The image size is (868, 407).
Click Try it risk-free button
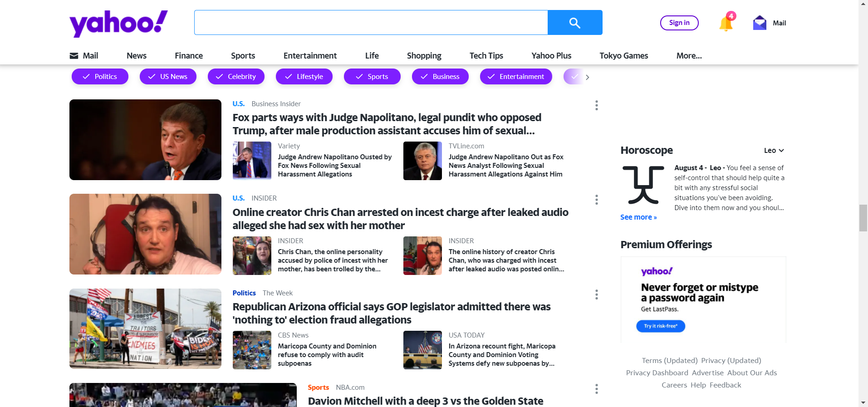pyautogui.click(x=661, y=326)
